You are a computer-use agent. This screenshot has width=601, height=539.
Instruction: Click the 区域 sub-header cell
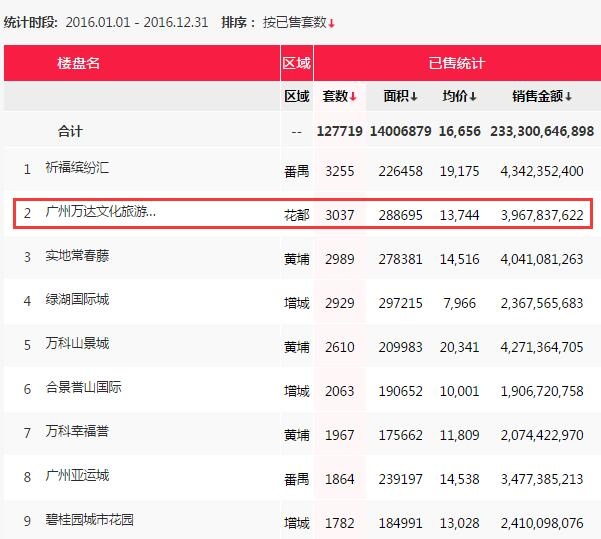click(296, 96)
